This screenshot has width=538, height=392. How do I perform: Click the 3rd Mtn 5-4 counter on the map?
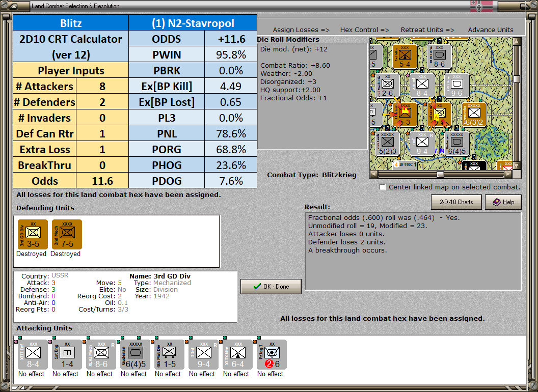tap(405, 57)
